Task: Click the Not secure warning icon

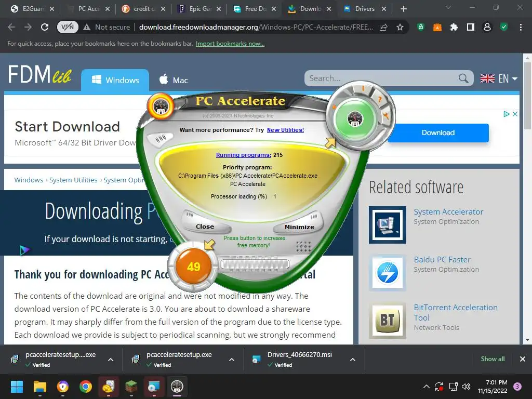Action: [87, 27]
